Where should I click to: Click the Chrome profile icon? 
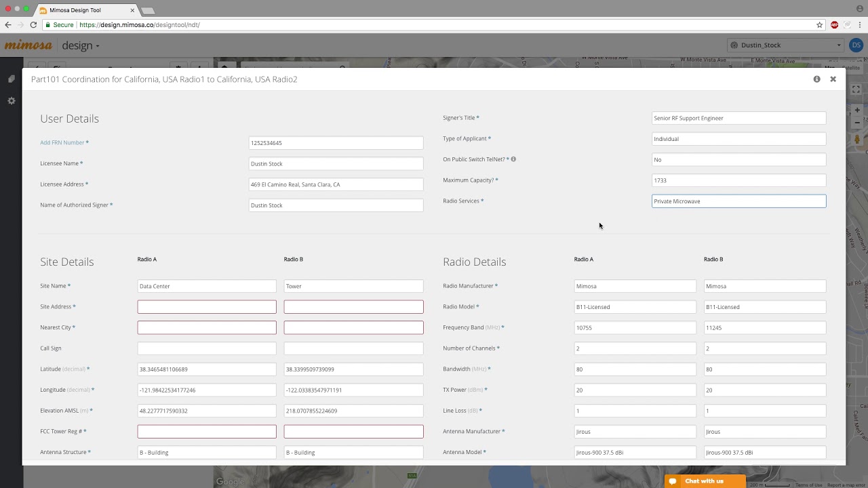(x=861, y=7)
